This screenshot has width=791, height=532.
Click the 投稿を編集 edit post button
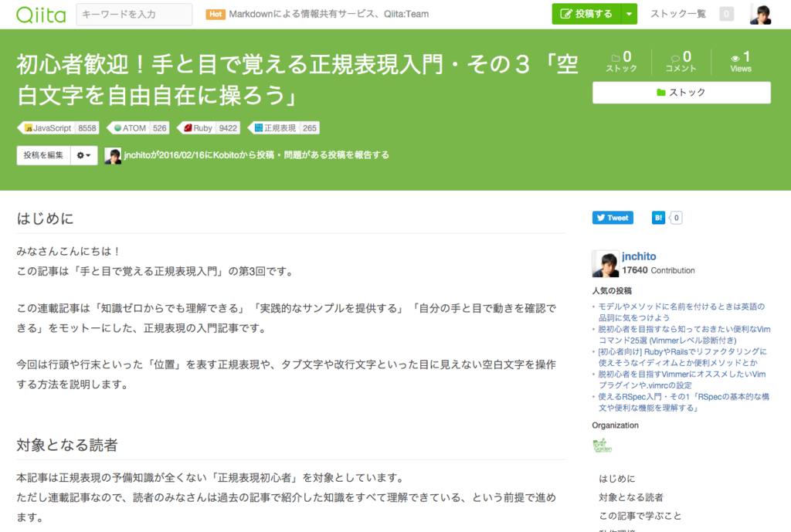(x=43, y=155)
